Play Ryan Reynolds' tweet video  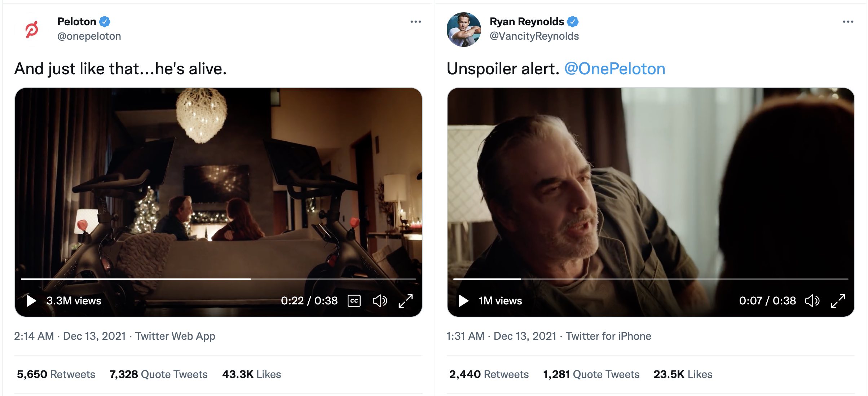pyautogui.click(x=464, y=300)
